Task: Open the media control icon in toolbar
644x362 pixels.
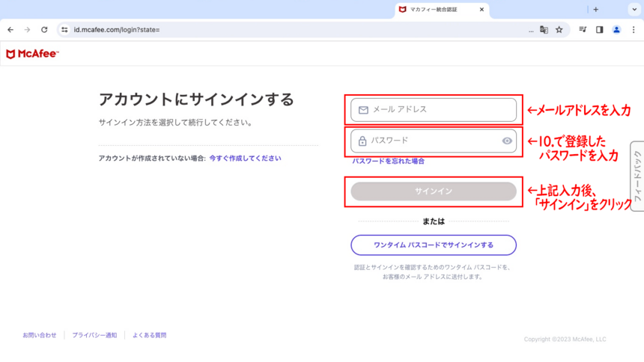Action: point(583,30)
